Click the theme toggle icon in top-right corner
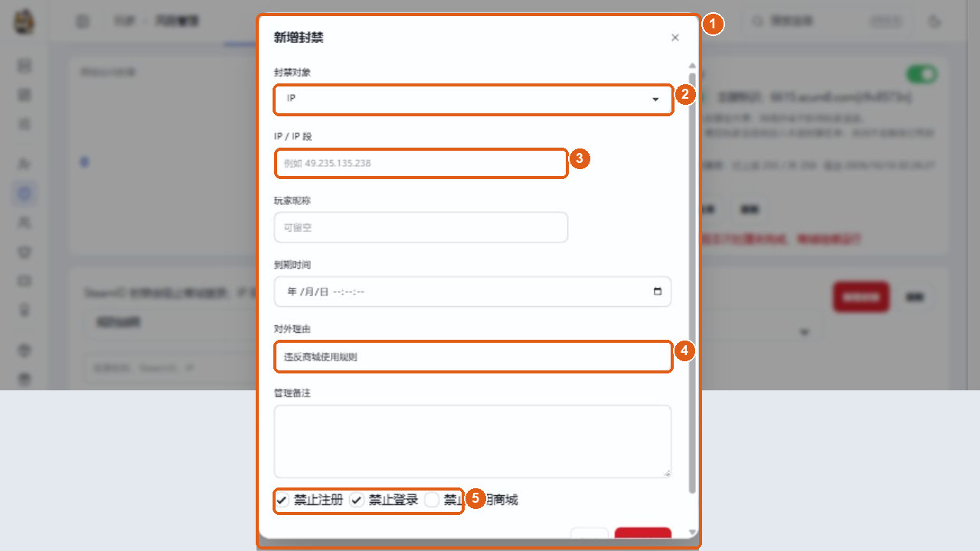 click(934, 21)
